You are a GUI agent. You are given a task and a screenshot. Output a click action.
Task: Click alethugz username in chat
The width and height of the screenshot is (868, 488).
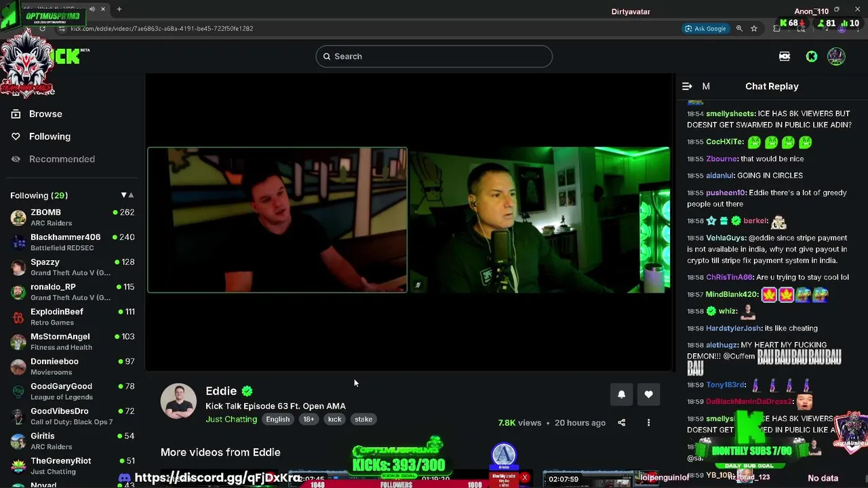tap(722, 345)
